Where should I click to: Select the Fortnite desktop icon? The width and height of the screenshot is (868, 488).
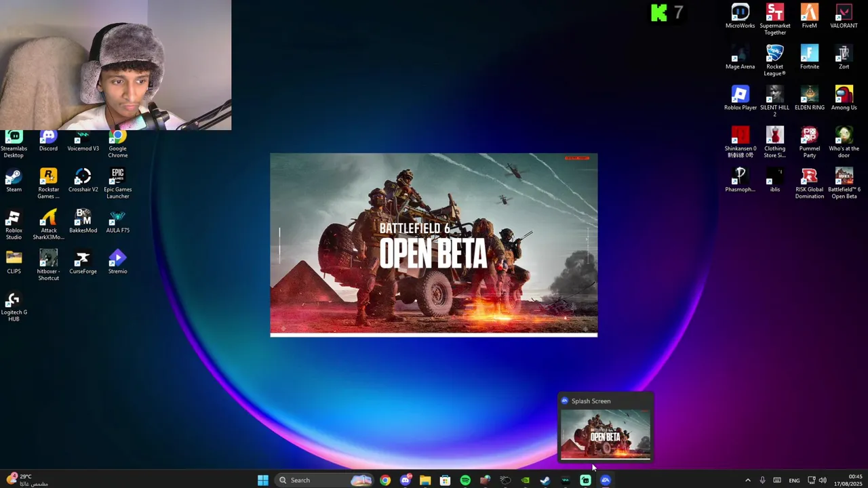pos(809,58)
